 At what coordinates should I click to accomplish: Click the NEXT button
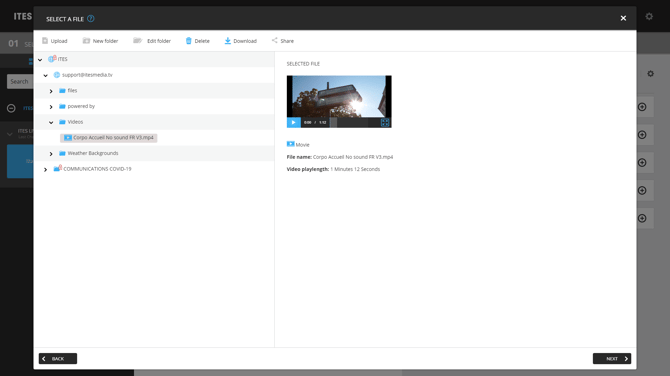[x=612, y=358]
